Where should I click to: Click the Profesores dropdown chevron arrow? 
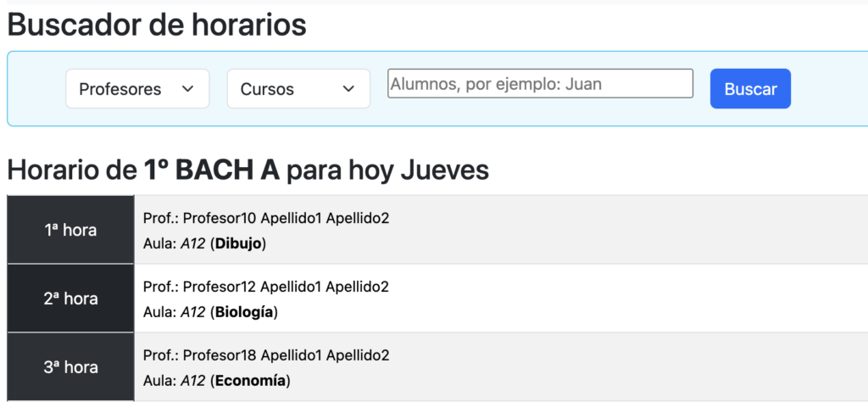(188, 89)
